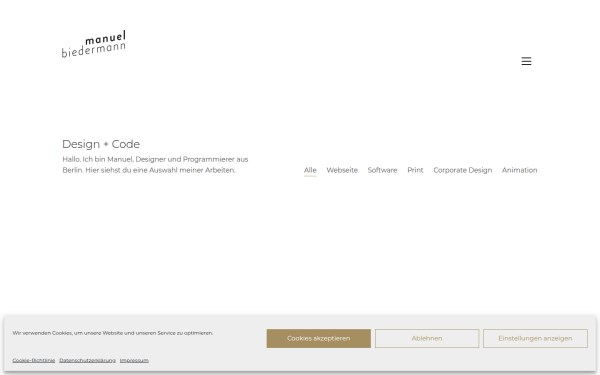Decline cookies via Ablehnen button

coord(427,338)
